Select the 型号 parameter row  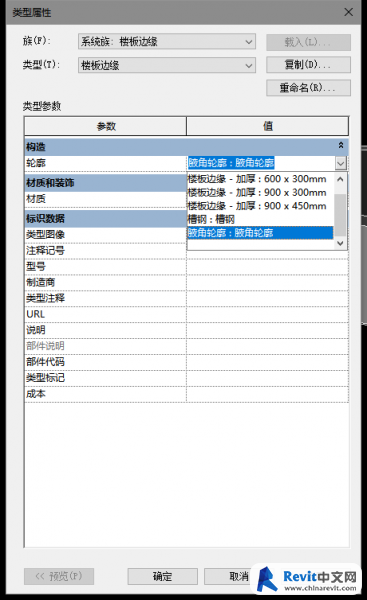tap(105, 267)
